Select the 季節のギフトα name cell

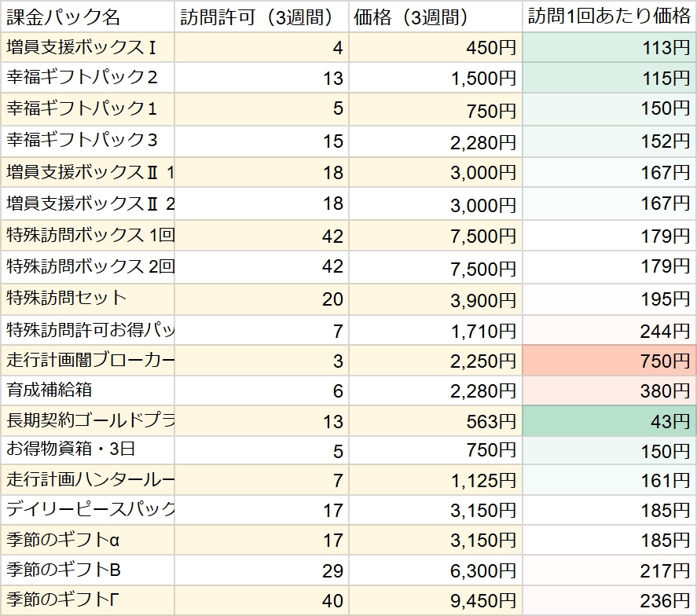click(86, 541)
